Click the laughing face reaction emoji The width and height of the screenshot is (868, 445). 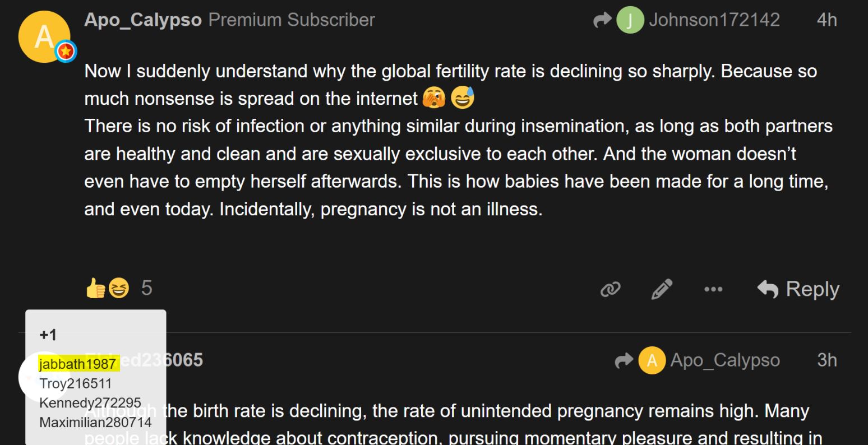(118, 289)
